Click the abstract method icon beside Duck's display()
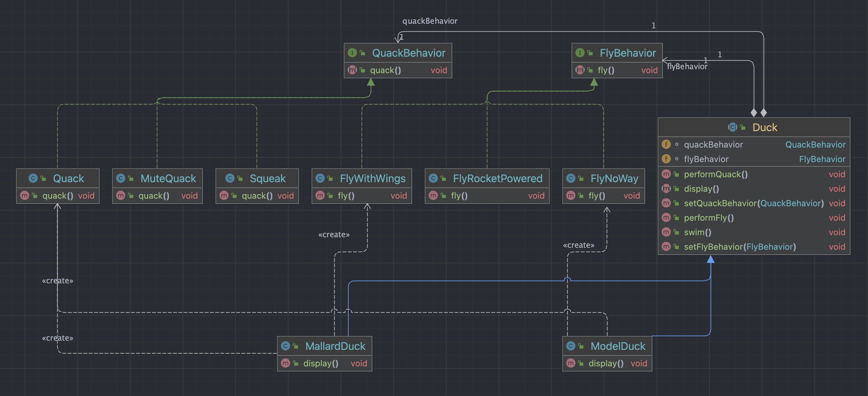 pyautogui.click(x=666, y=188)
